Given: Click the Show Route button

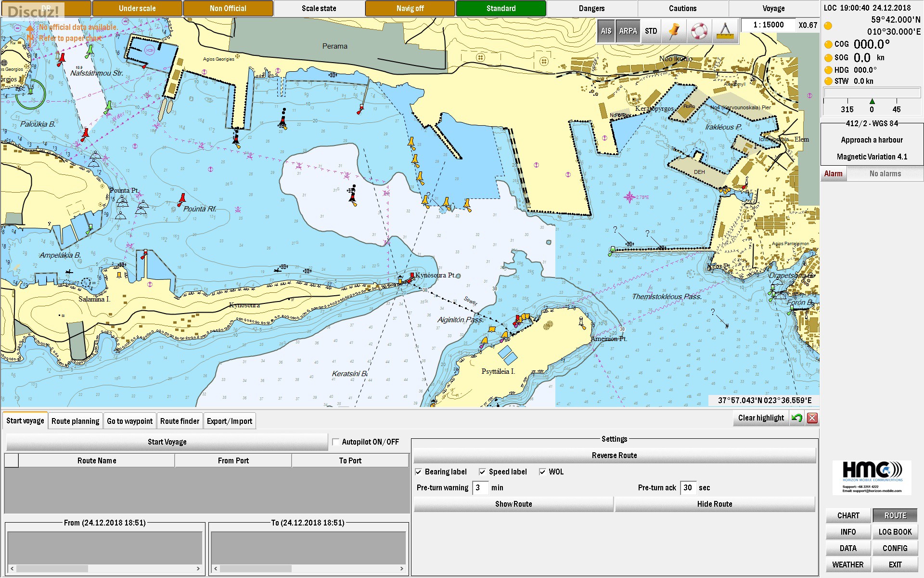Looking at the screenshot, I should 513,504.
